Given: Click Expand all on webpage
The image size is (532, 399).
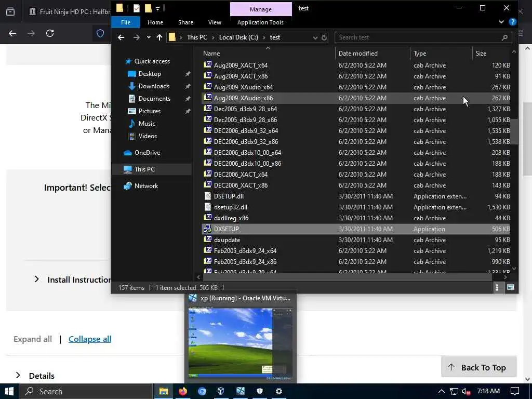Looking at the screenshot, I should [33, 339].
